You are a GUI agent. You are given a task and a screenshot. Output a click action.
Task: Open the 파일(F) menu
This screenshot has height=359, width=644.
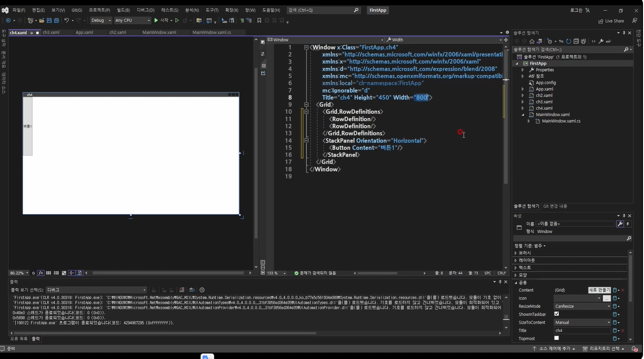(x=19, y=10)
